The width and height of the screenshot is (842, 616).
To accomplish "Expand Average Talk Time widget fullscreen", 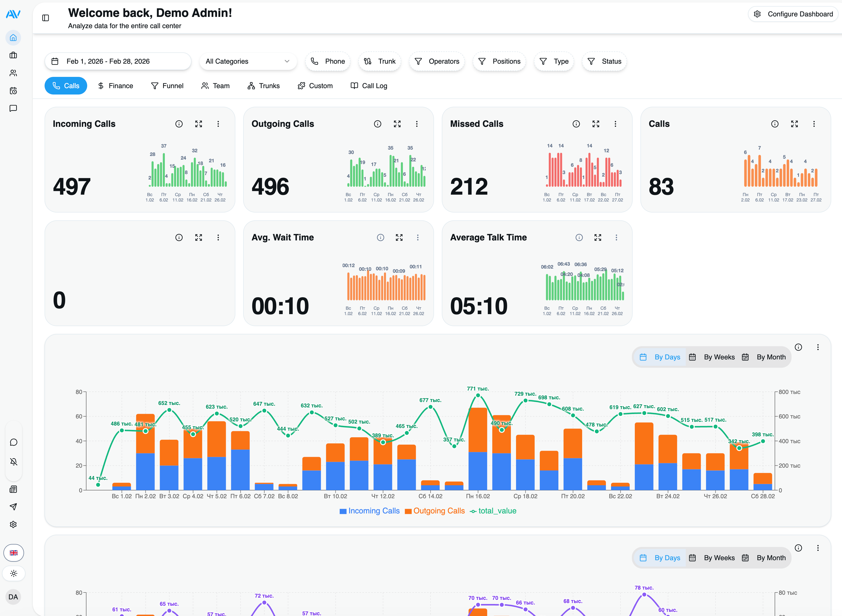I will point(597,237).
